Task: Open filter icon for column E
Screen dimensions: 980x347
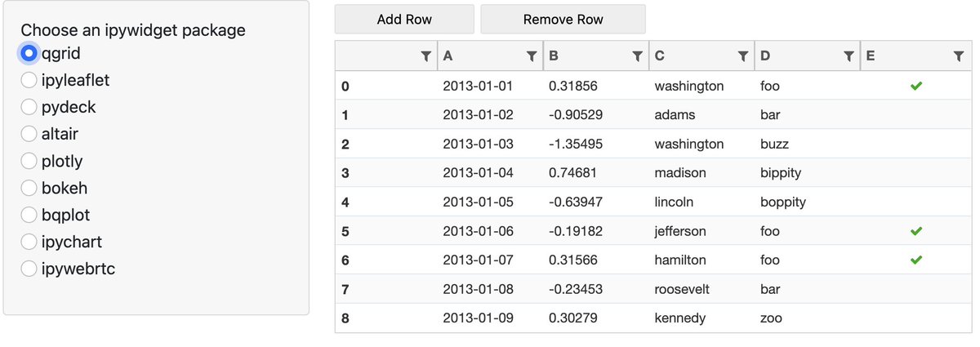Action: 959,56
